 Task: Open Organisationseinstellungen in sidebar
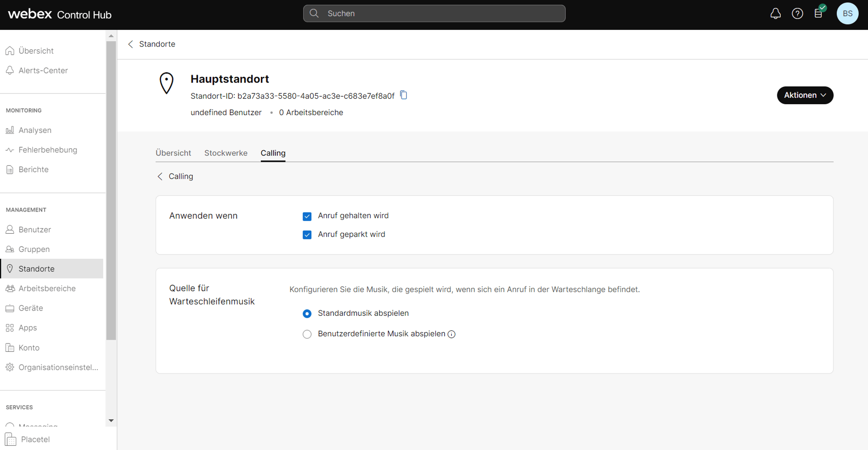[58, 367]
